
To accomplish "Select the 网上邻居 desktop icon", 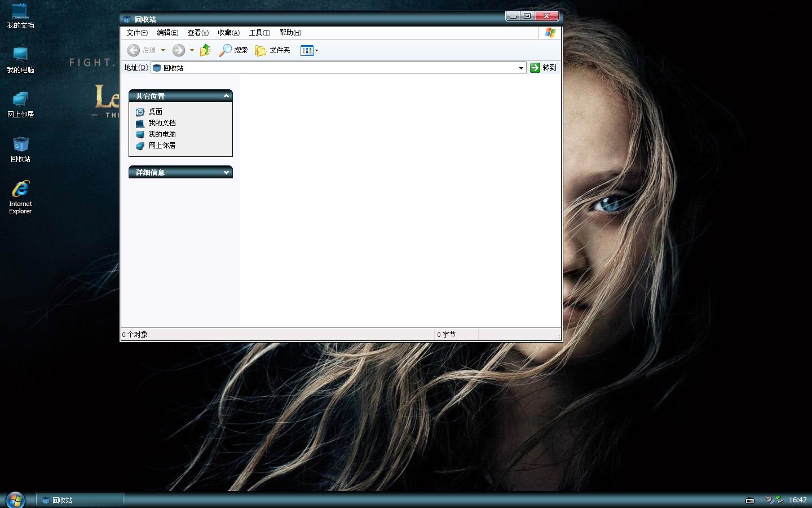I will pyautogui.click(x=20, y=105).
